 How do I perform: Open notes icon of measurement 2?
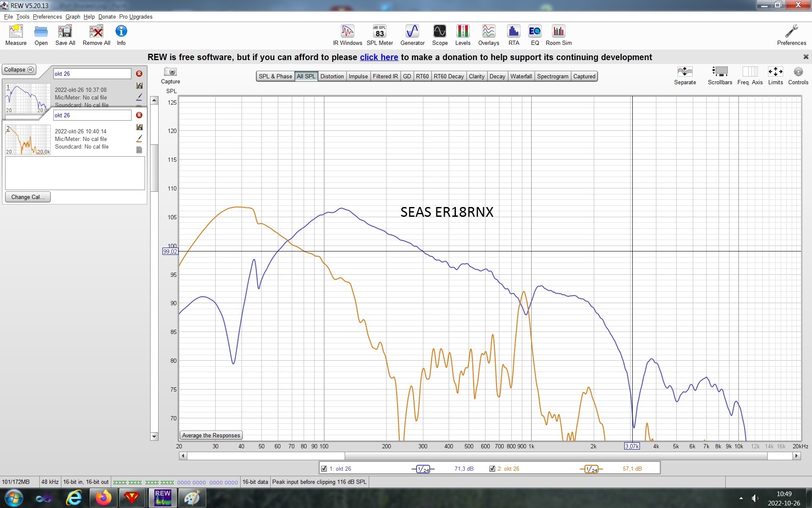click(139, 150)
